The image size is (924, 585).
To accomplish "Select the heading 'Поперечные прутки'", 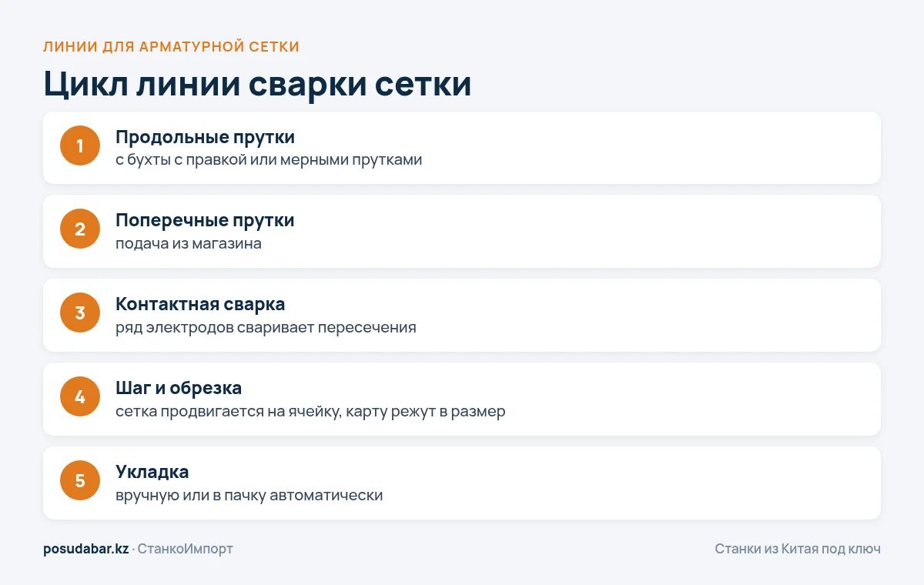I will coord(205,220).
